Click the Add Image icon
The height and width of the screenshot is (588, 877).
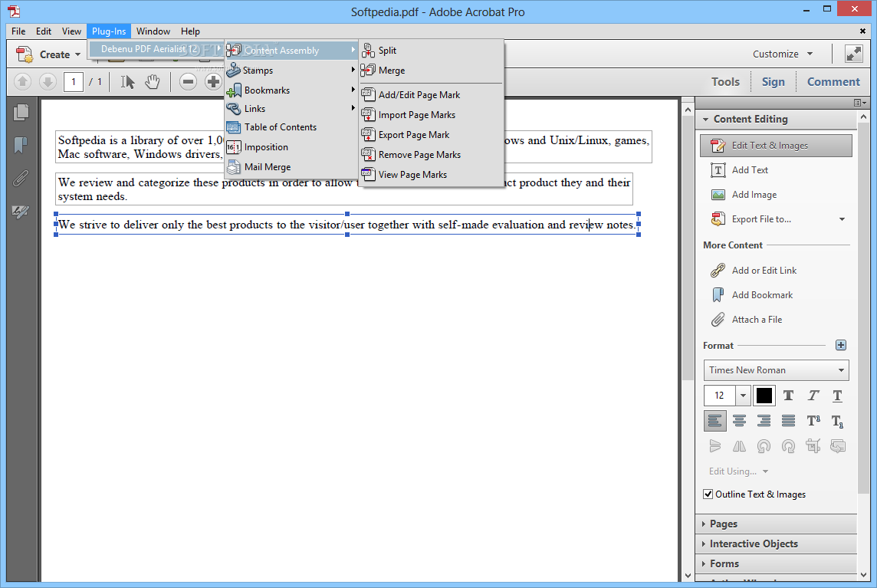click(x=718, y=195)
